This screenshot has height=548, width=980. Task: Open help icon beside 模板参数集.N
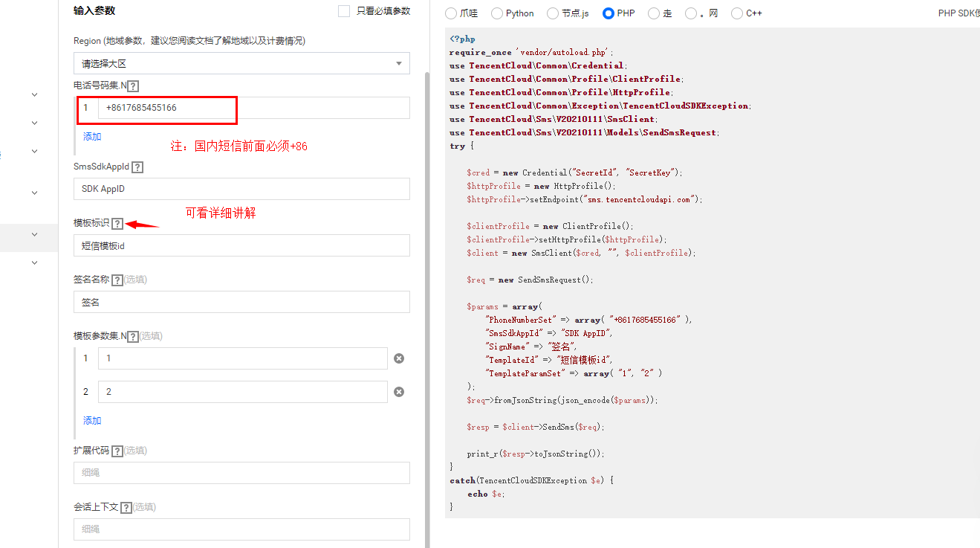tap(133, 337)
